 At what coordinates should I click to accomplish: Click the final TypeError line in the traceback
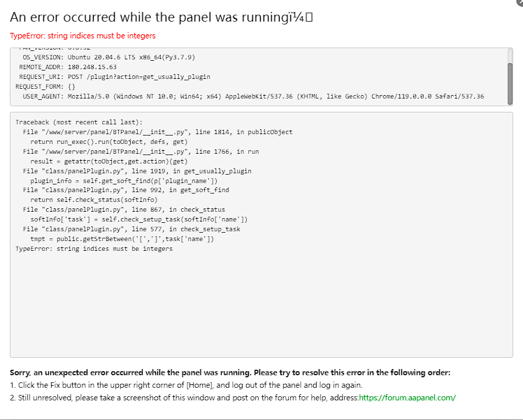tap(94, 249)
